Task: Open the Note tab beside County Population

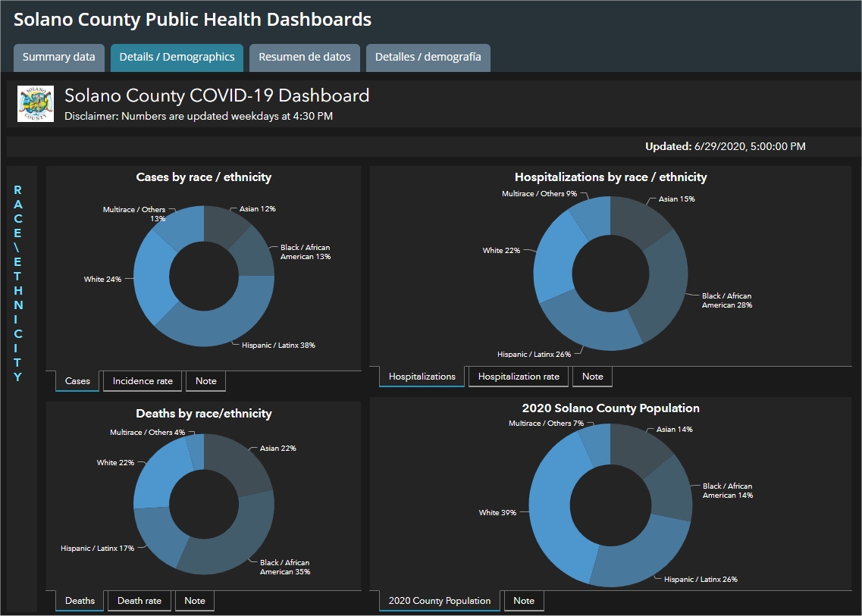Action: (524, 601)
